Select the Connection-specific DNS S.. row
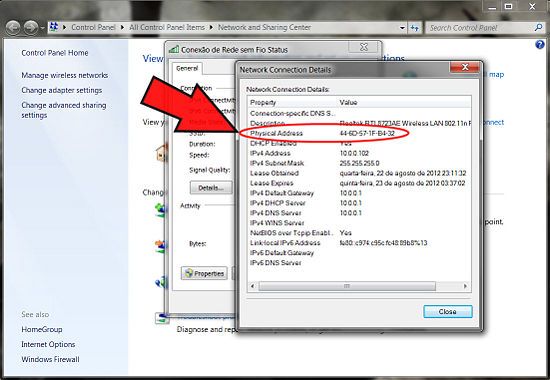The height and width of the screenshot is (380, 550). coord(359,114)
